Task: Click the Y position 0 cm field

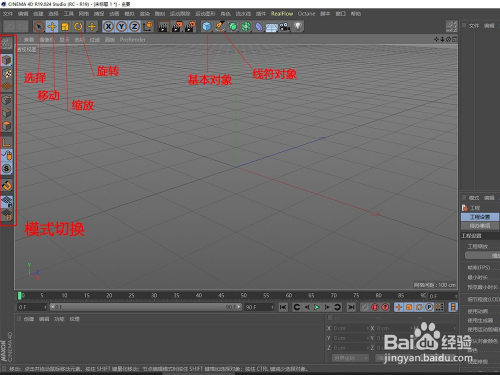Action: tap(349, 338)
